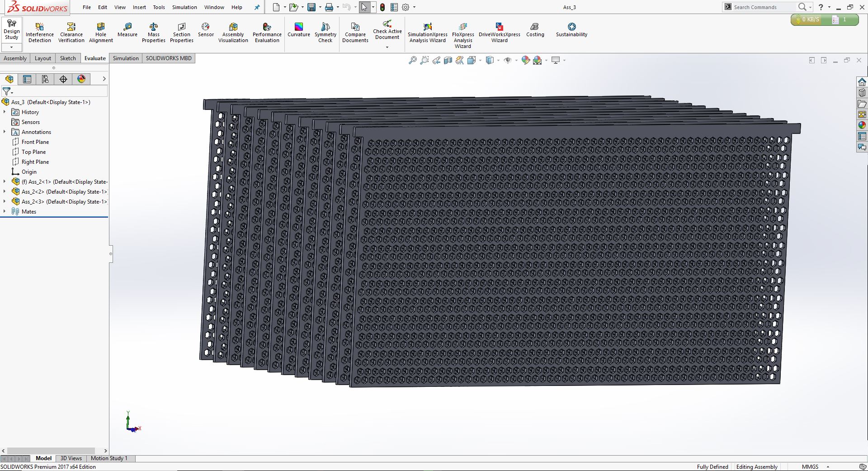Click the Measure tool icon
This screenshot has height=471, width=868.
click(127, 27)
